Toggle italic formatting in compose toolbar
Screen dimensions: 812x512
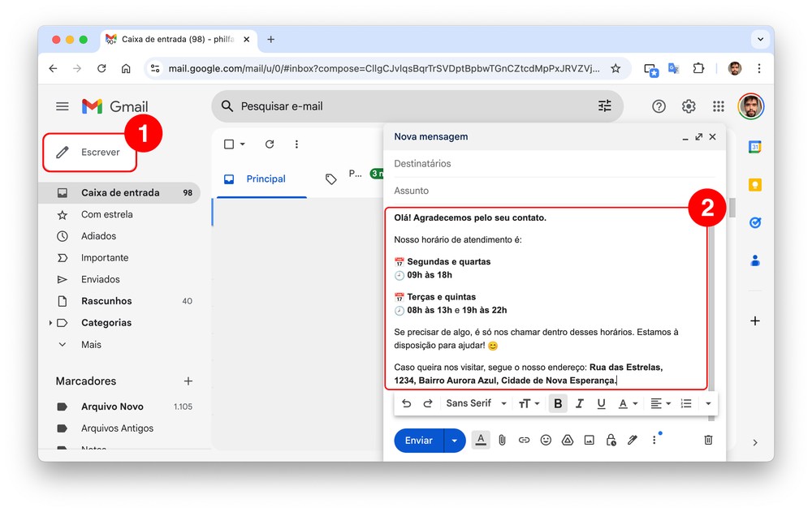(x=580, y=403)
